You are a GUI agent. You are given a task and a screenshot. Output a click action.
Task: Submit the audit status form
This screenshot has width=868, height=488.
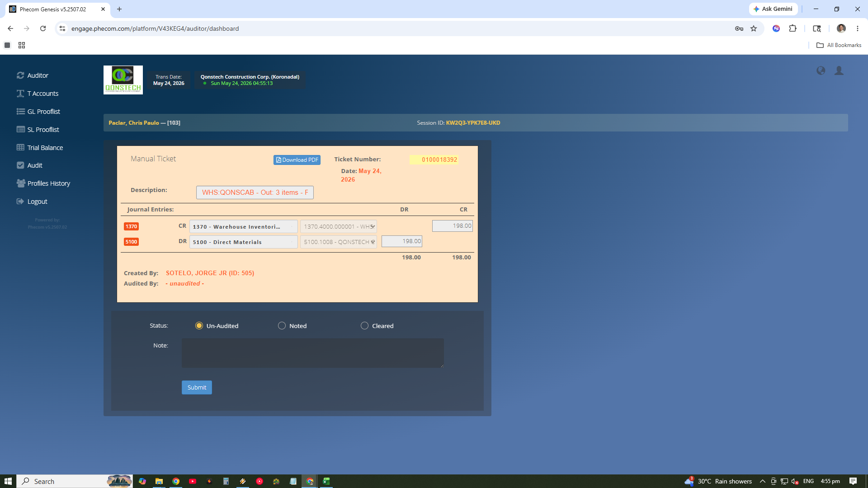[x=197, y=387]
